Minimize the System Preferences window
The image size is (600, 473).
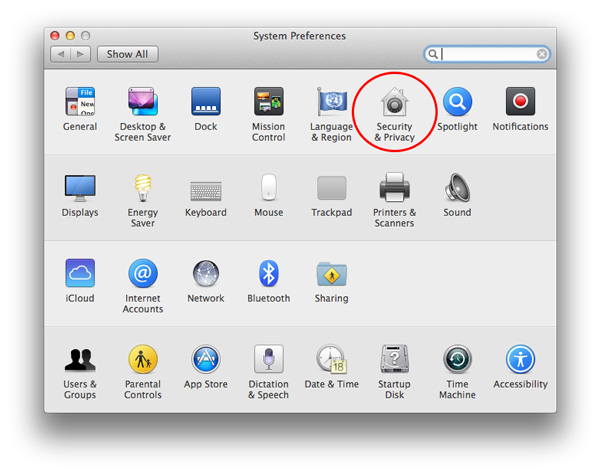(70, 36)
